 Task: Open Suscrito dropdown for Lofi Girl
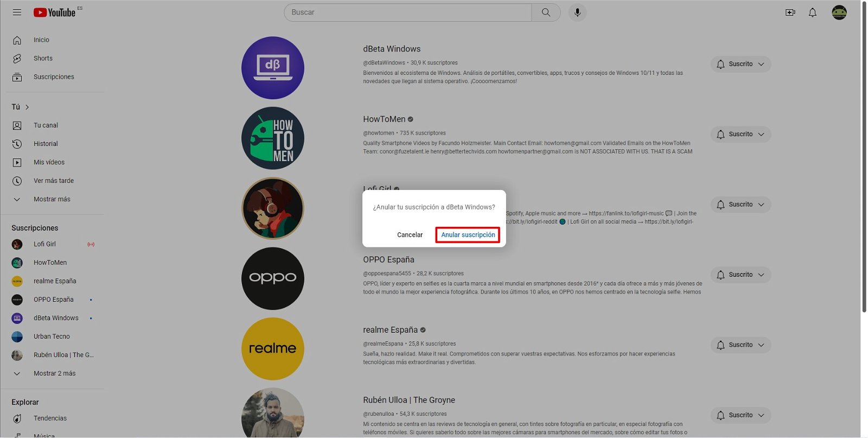(x=741, y=205)
